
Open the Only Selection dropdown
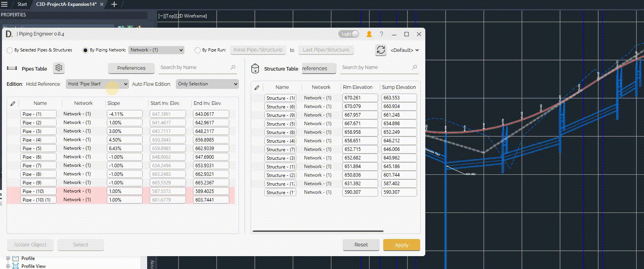(x=207, y=84)
